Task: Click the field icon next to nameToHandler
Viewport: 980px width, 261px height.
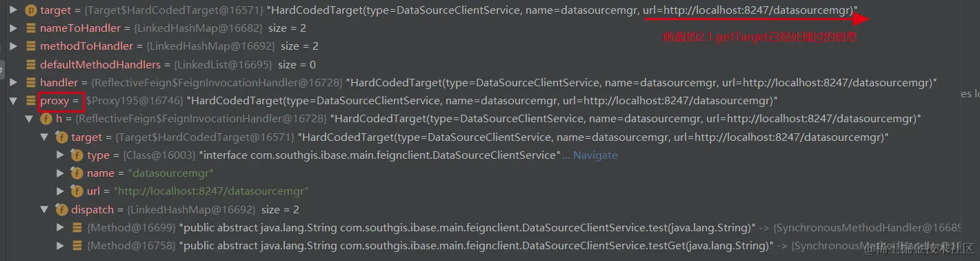Action: (x=31, y=28)
